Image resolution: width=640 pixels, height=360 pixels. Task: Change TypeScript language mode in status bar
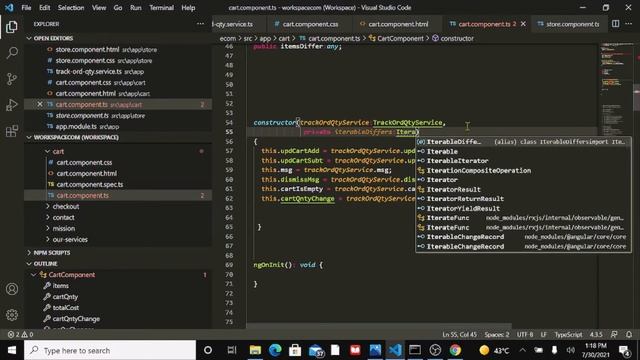pos(568,334)
